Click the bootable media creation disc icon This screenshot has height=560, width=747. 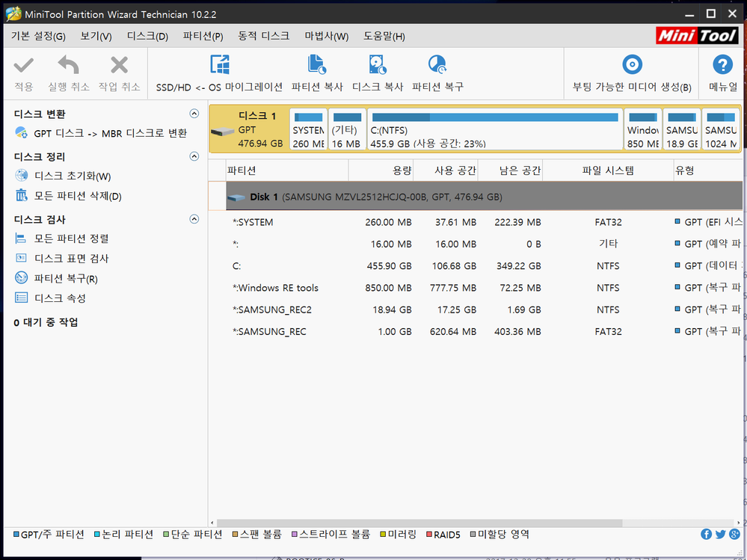coord(632,64)
